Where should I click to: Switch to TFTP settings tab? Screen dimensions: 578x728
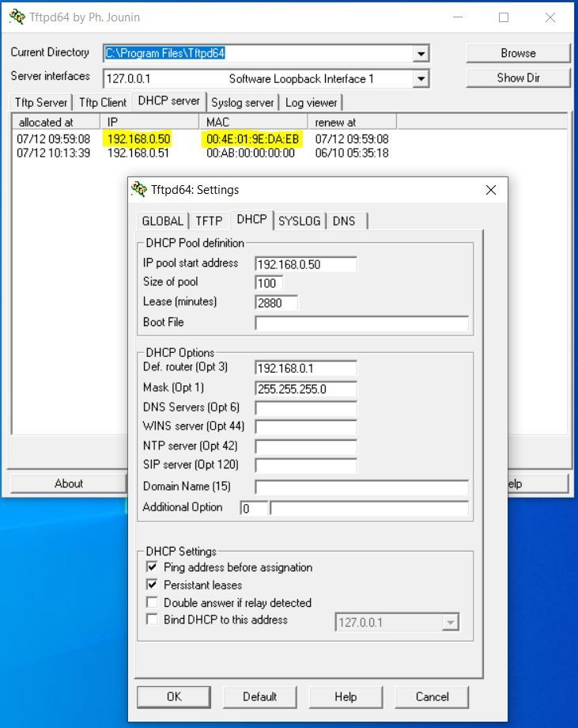210,221
